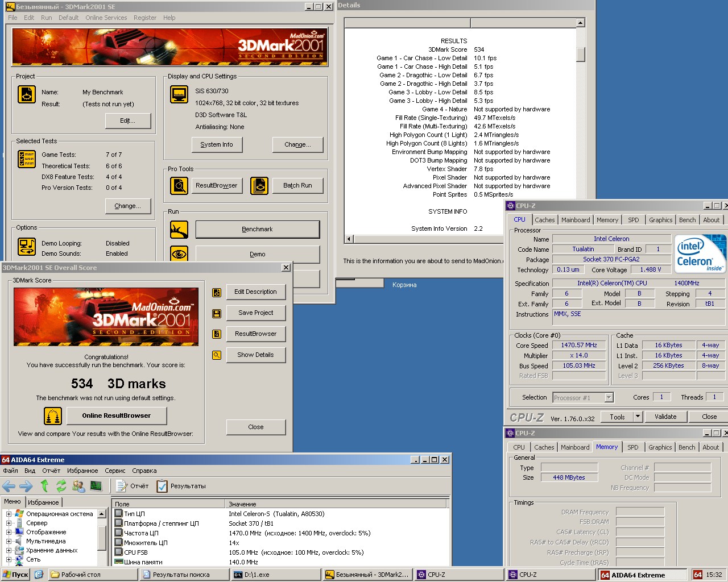This screenshot has height=582, width=728.
Task: Expand the Мультимедиа tree node
Action: coord(9,541)
